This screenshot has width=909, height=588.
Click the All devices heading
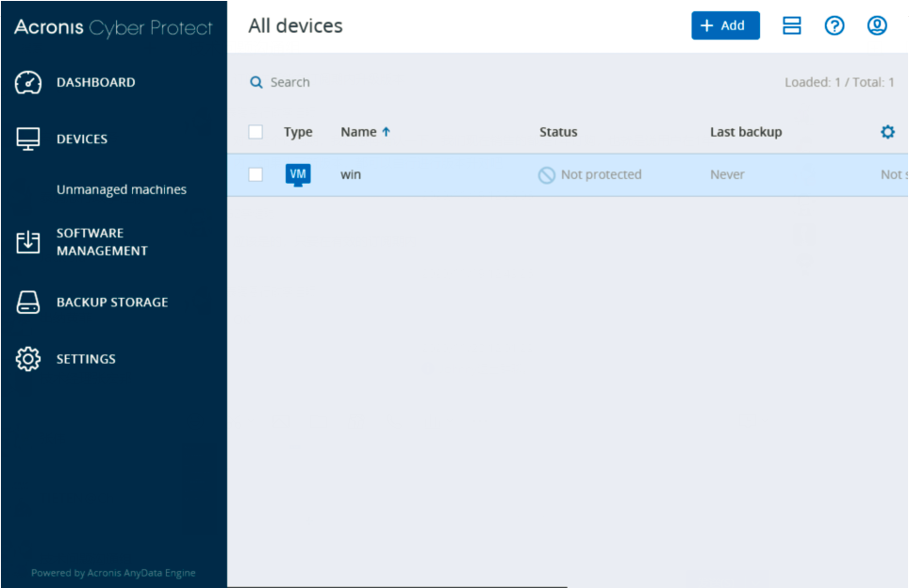click(x=296, y=26)
